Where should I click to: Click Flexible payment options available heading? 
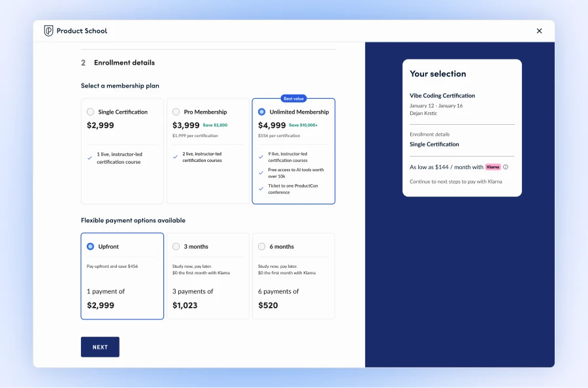coord(133,220)
